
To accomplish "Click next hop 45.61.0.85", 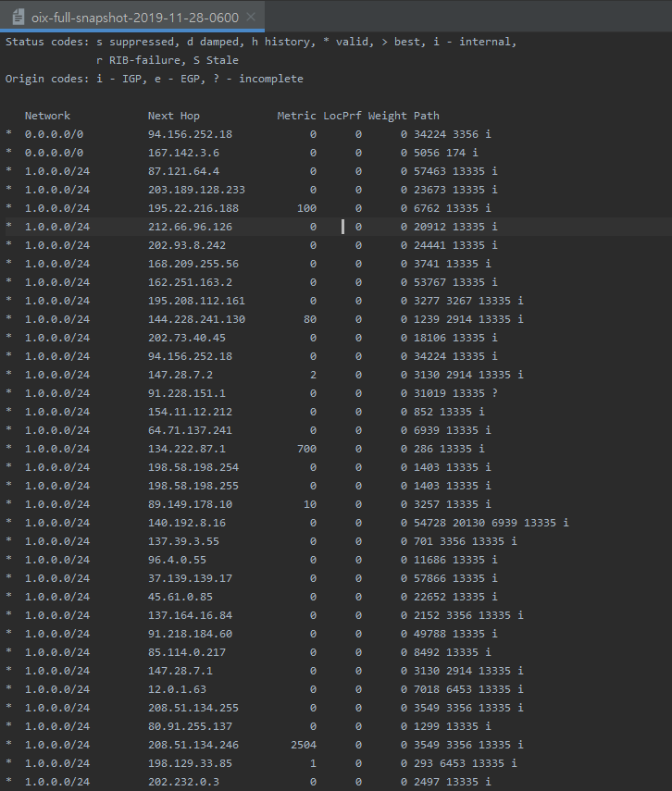I will click(x=180, y=597).
